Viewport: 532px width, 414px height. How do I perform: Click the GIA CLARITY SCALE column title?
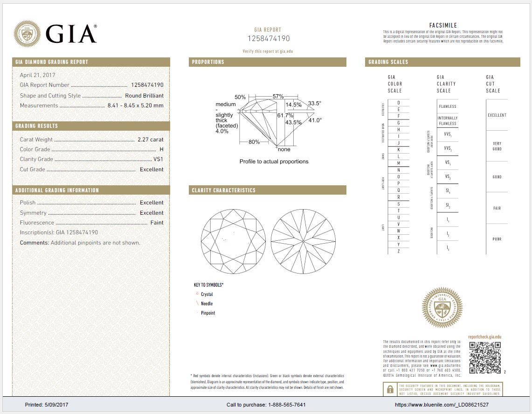pos(446,84)
